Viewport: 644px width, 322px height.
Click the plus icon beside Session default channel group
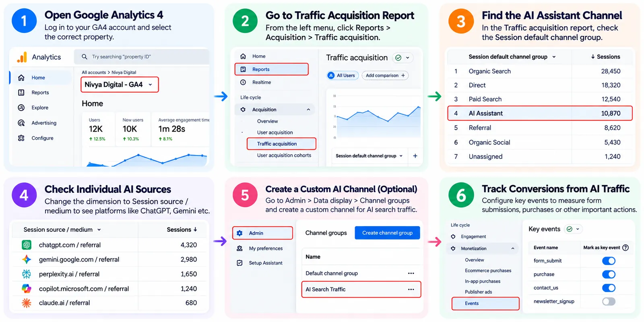click(415, 156)
